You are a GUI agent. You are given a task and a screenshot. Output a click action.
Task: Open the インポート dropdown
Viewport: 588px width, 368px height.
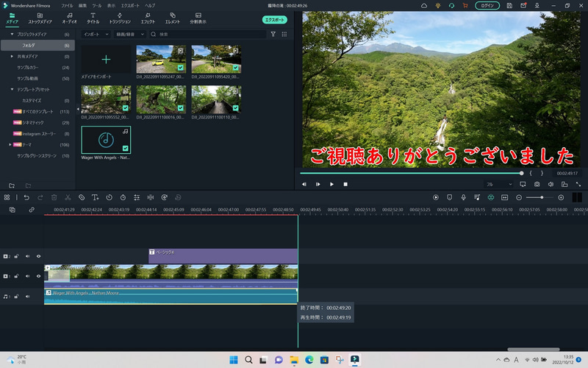pyautogui.click(x=96, y=34)
